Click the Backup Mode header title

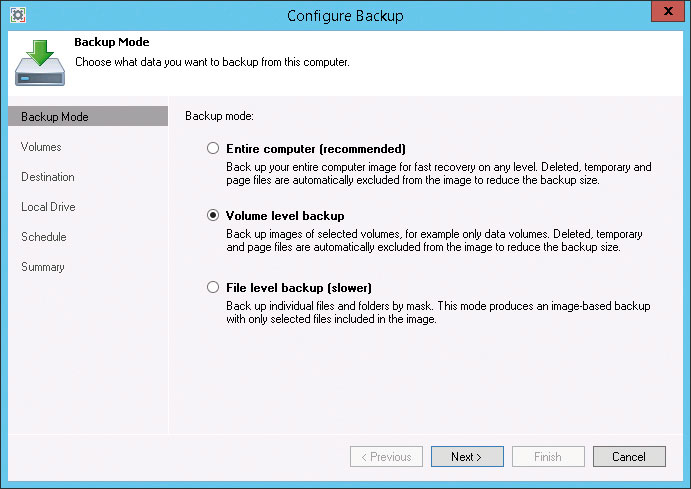click(111, 42)
